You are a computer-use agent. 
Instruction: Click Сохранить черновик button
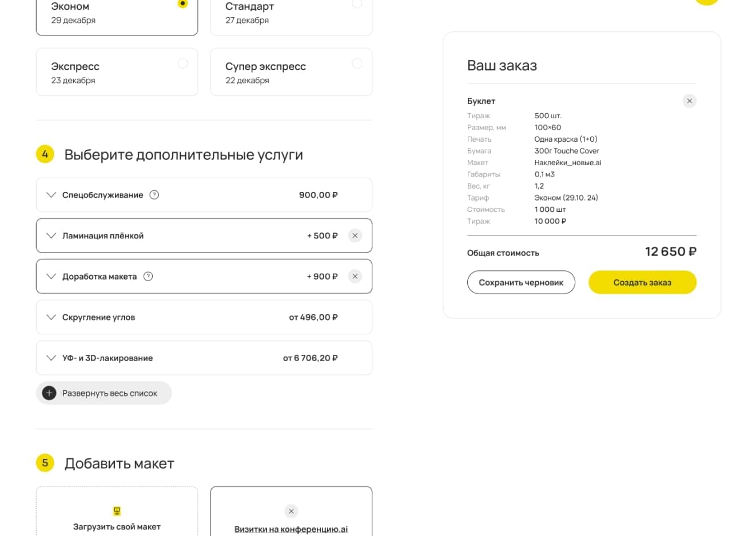click(x=520, y=282)
